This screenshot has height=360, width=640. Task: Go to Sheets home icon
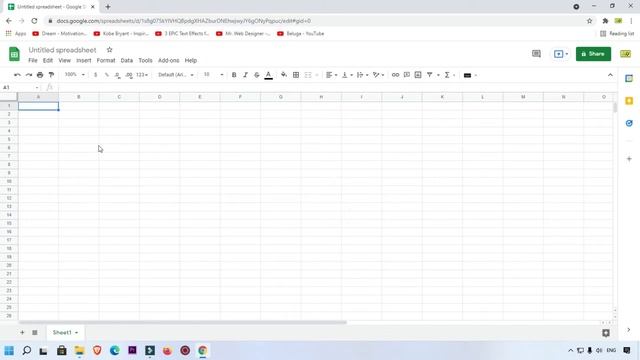(14, 54)
